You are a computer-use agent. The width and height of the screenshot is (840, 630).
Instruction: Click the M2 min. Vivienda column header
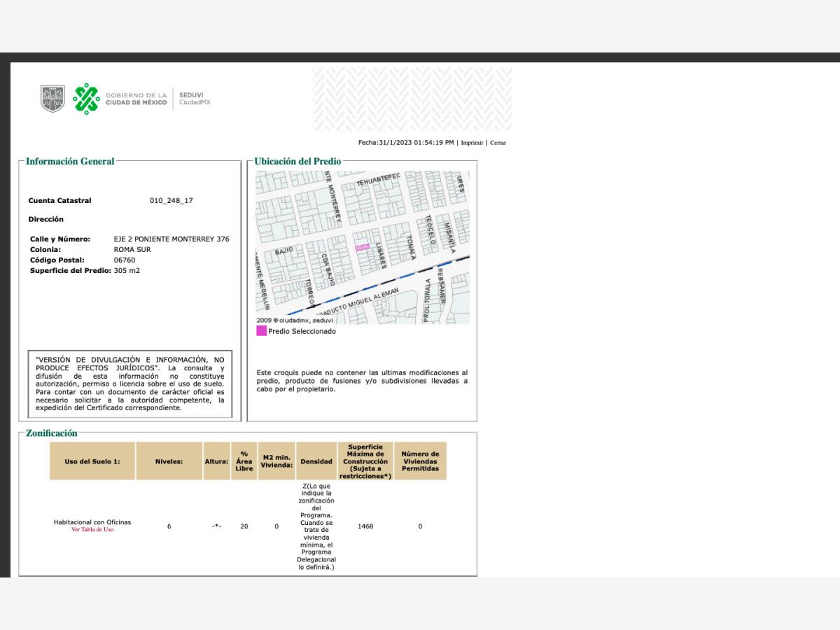pos(276,461)
